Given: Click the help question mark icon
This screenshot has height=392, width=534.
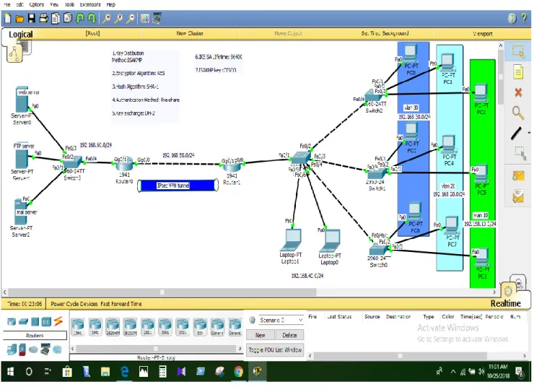Looking at the screenshot, I should tap(525, 18).
